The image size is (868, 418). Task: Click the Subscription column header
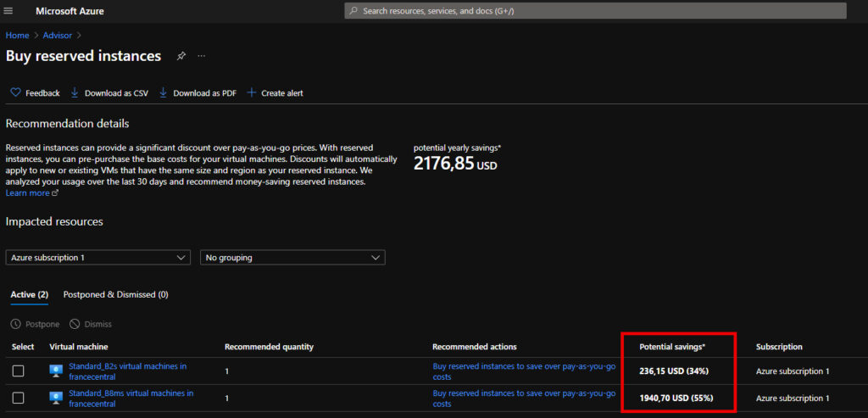coord(779,347)
